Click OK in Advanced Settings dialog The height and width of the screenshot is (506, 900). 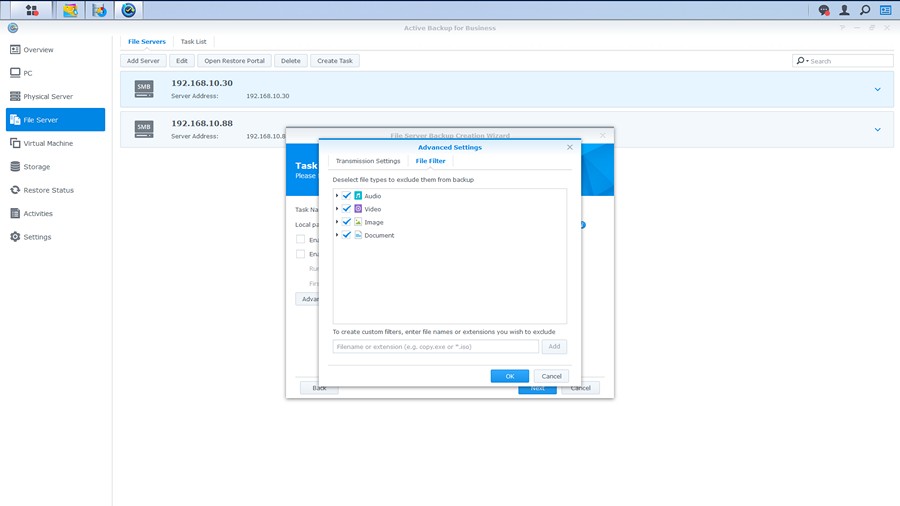(509, 376)
